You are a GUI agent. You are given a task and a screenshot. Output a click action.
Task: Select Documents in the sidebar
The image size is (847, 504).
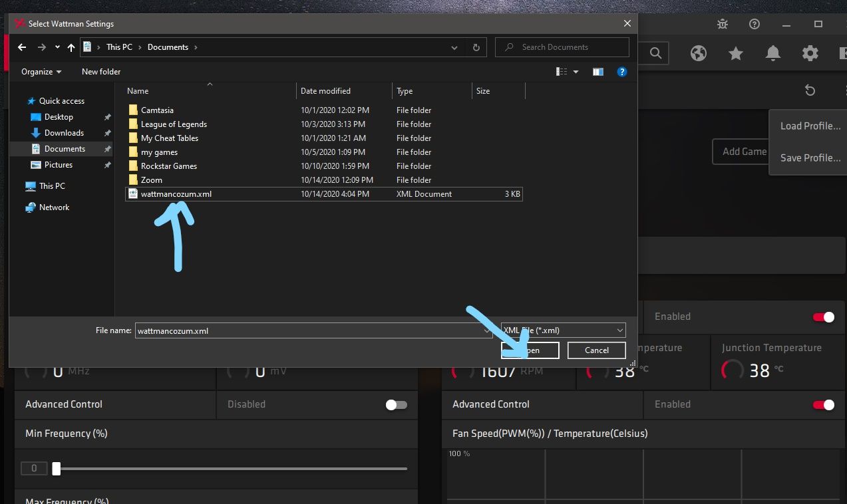65,149
